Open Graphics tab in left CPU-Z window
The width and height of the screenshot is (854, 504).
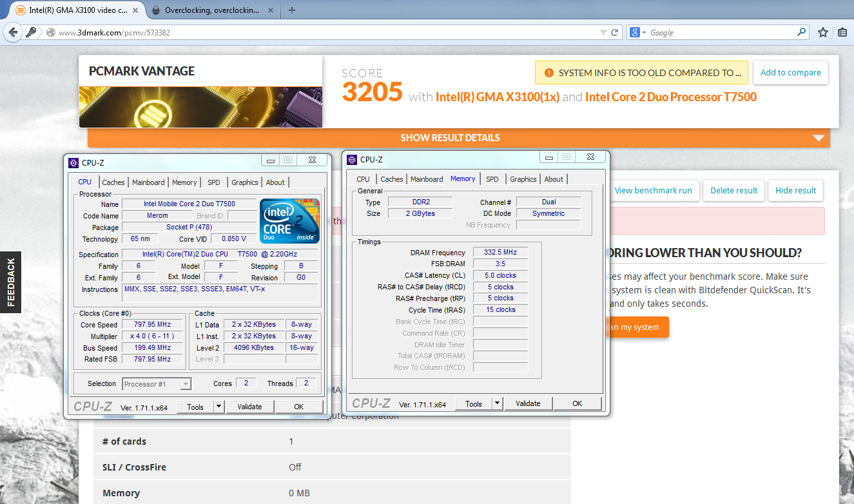(x=245, y=182)
